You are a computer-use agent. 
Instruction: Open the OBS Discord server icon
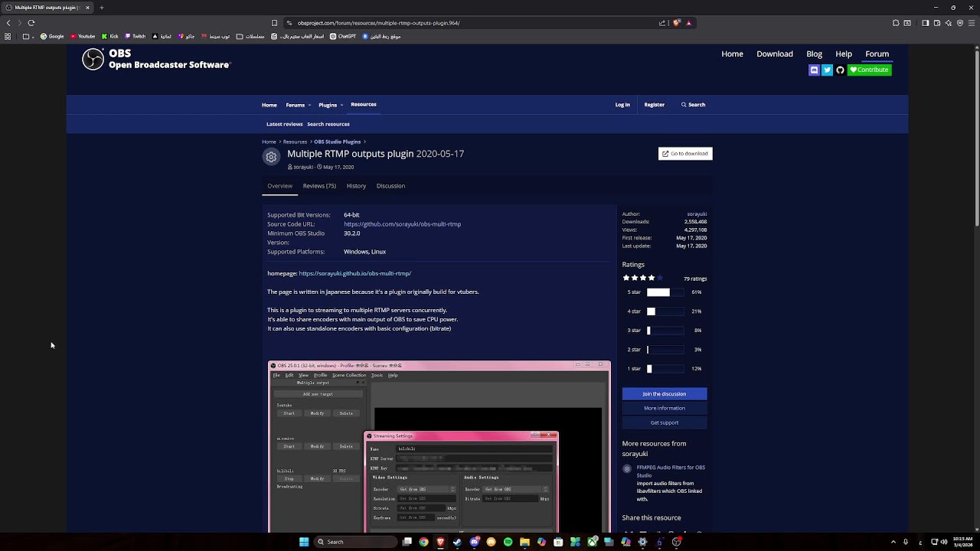click(x=814, y=70)
